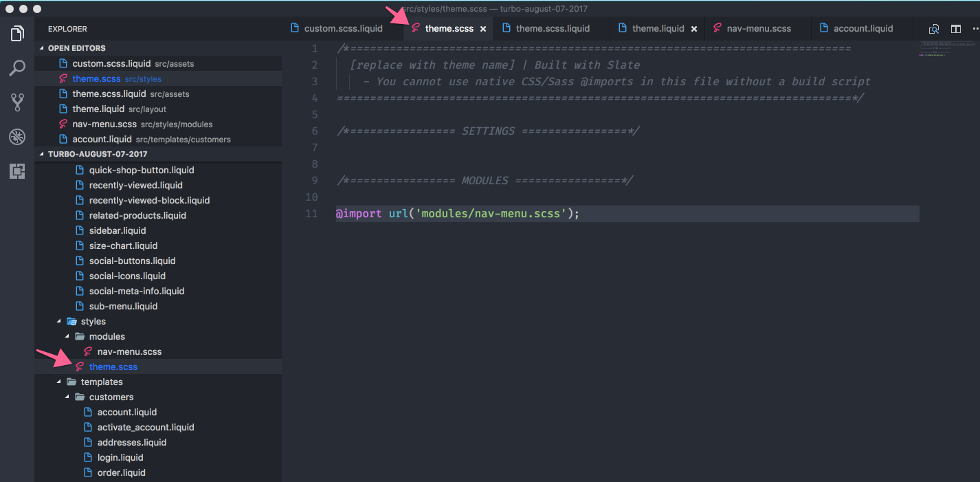Open login.liquid file
The width and height of the screenshot is (980, 482).
(x=158, y=457)
